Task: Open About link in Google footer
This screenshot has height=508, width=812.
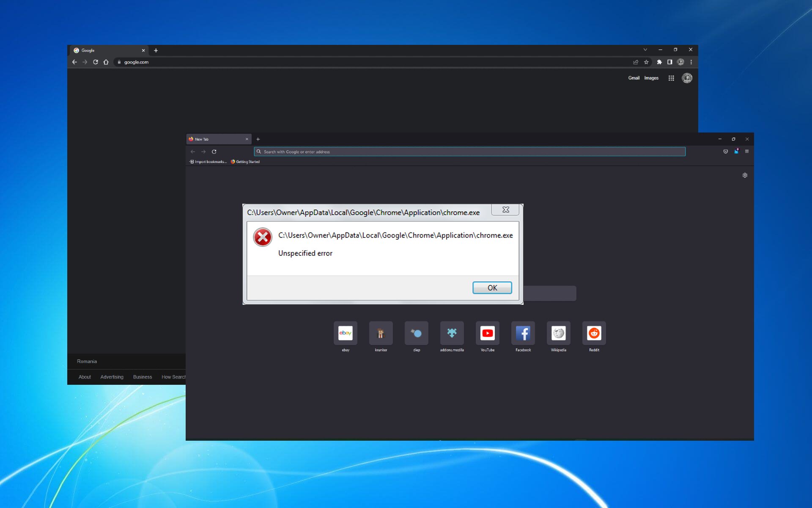Action: pyautogui.click(x=85, y=377)
